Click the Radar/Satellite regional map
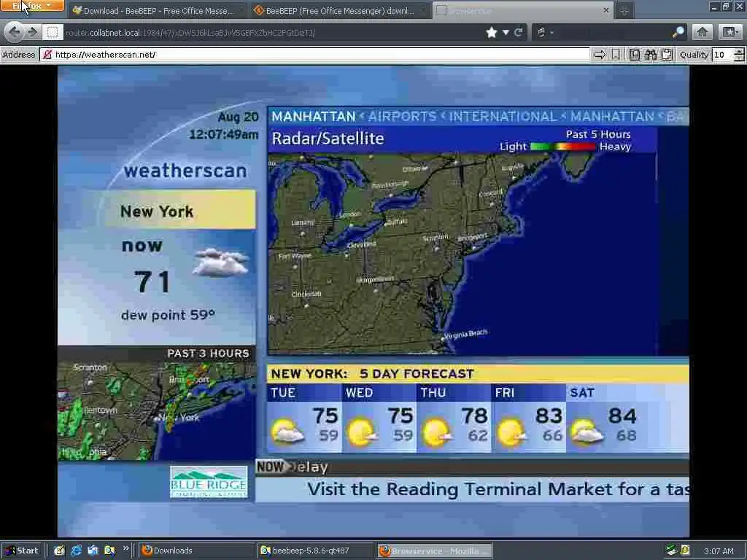Screen dimensions: 747x560 462,254
